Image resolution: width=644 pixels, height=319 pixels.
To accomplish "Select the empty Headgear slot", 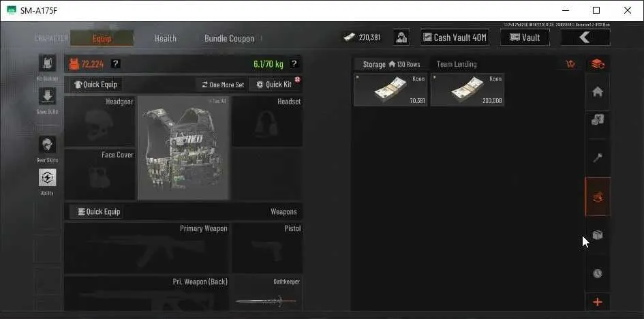I will coord(99,121).
